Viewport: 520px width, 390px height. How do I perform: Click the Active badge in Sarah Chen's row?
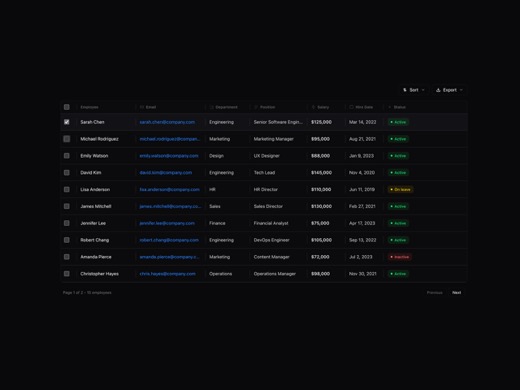tap(398, 122)
